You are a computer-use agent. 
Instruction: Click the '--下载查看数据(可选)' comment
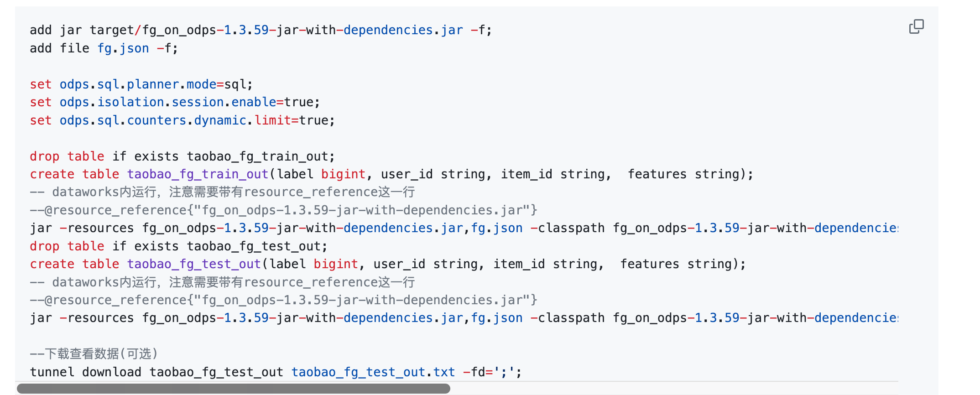94,354
